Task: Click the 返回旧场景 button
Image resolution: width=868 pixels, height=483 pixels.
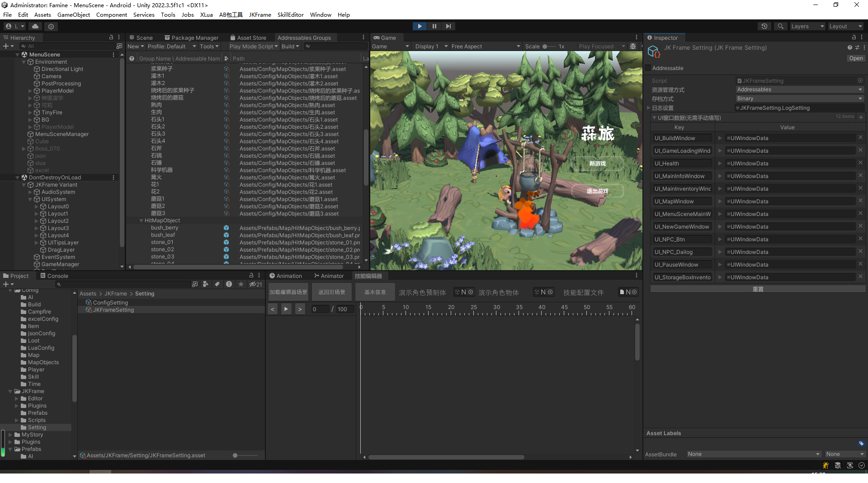Action: pos(331,292)
